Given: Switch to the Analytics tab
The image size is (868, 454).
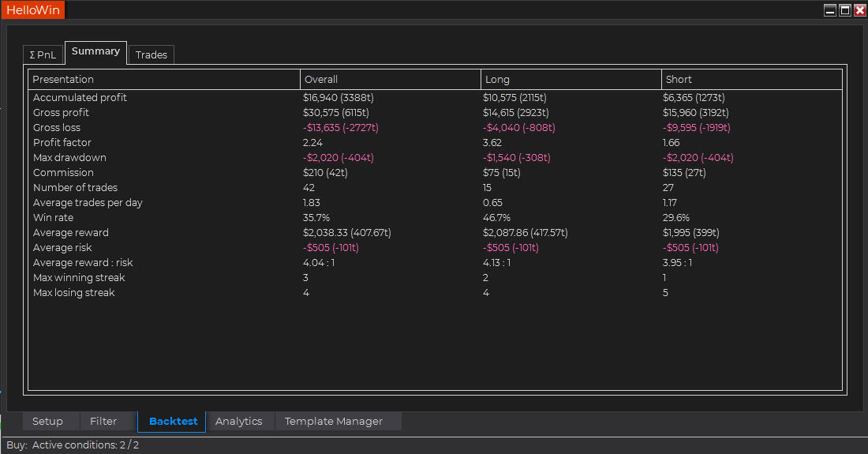Looking at the screenshot, I should point(238,421).
